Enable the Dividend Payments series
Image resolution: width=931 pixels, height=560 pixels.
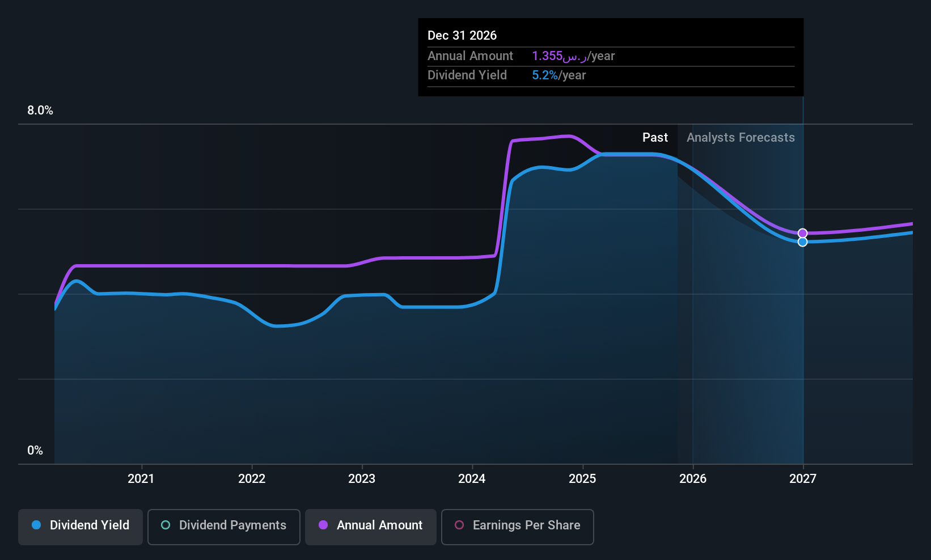223,526
